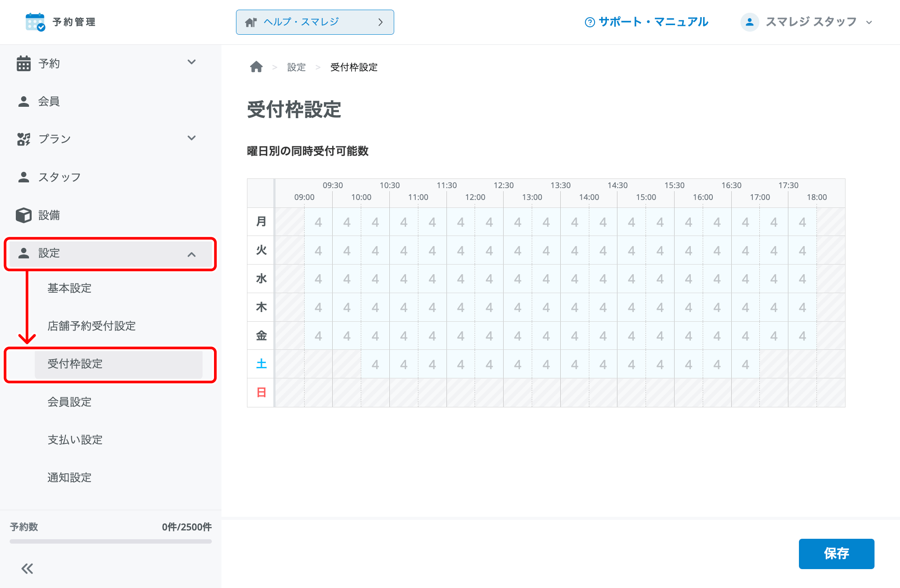
Task: Click Monday 09:30 slot cell showing 4
Action: tap(347, 222)
